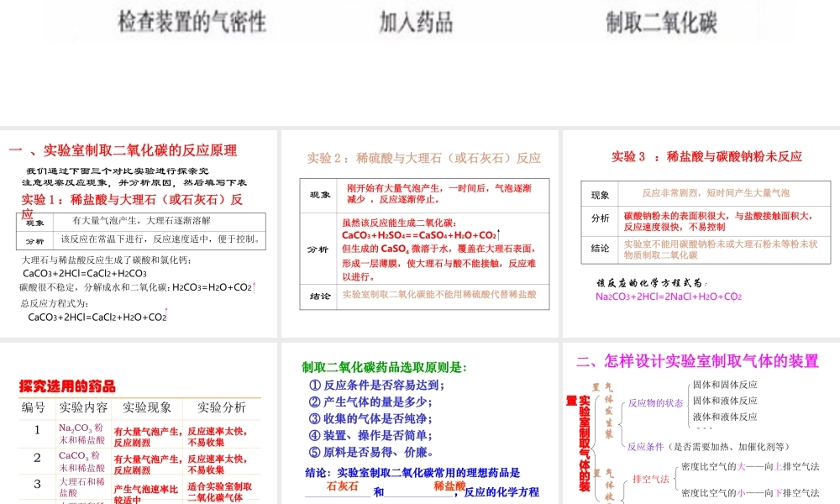Viewport: 840px width, 504px height.
Task: Click line 密度比空气的小——向下排空气法
Action: pyautogui.click(x=750, y=493)
